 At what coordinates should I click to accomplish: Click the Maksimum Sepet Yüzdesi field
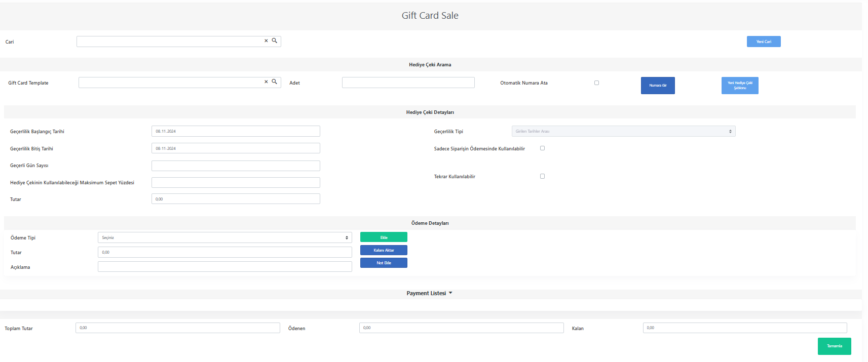pos(236,182)
